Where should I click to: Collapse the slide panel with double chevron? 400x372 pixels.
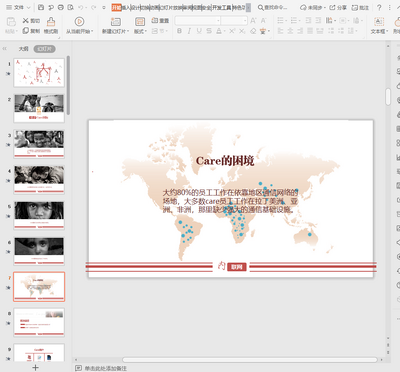point(5,49)
